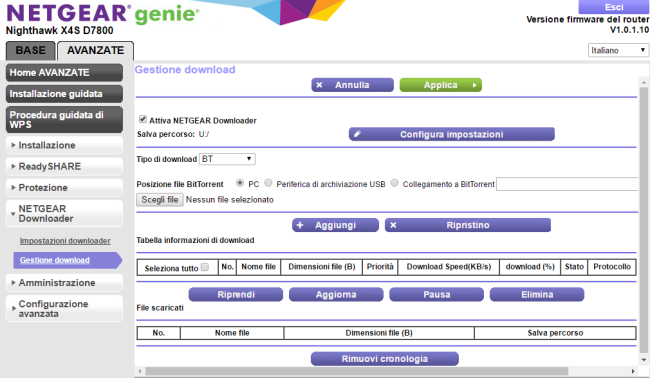Open the Tipo di download dropdown
Image resolution: width=650 pixels, height=378 pixels.
tap(227, 159)
